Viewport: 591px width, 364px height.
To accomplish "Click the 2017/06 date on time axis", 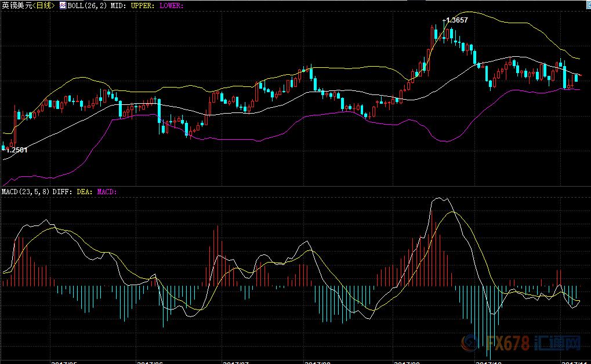I will click(150, 361).
